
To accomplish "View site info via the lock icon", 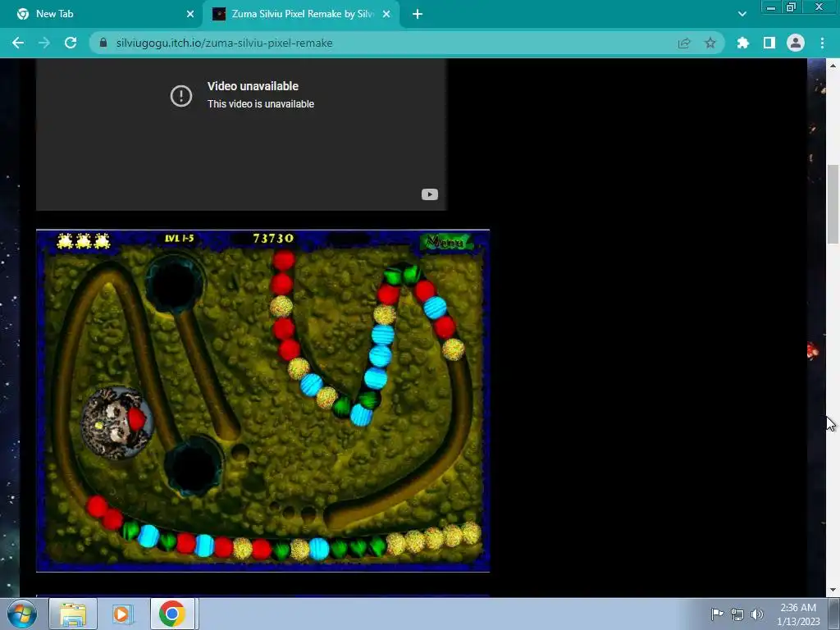I will 103,43.
